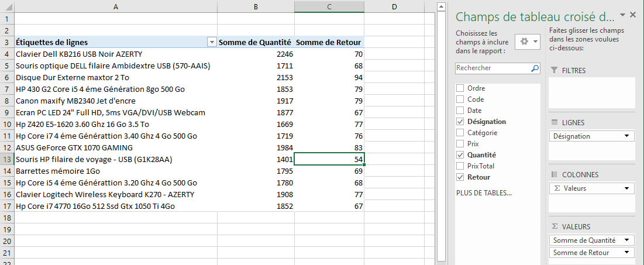The width and height of the screenshot is (644, 265).
Task: Select cell Disque Dur Externe maxtor 2 To
Action: pyautogui.click(x=116, y=77)
